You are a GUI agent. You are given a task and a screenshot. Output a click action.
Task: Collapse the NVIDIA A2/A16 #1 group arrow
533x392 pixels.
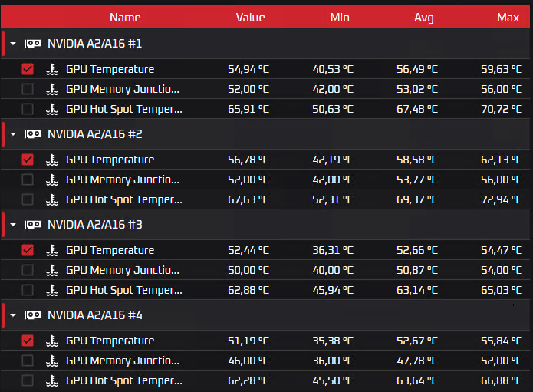[x=13, y=44]
